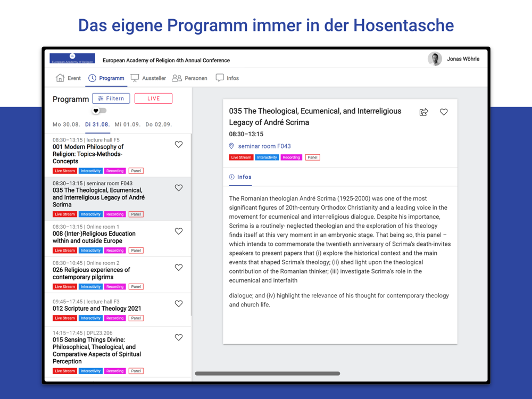This screenshot has height=399, width=532.
Task: Click Recording tag of session 015
Action: coord(115,371)
